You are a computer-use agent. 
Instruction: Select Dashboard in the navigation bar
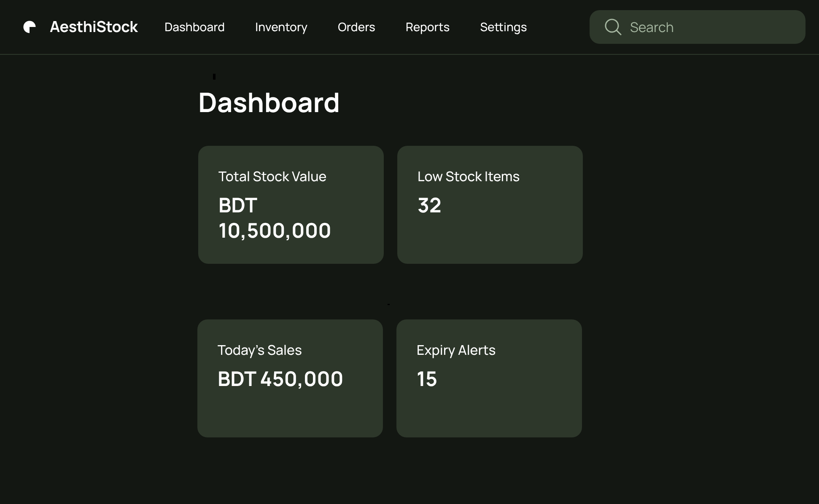[194, 27]
